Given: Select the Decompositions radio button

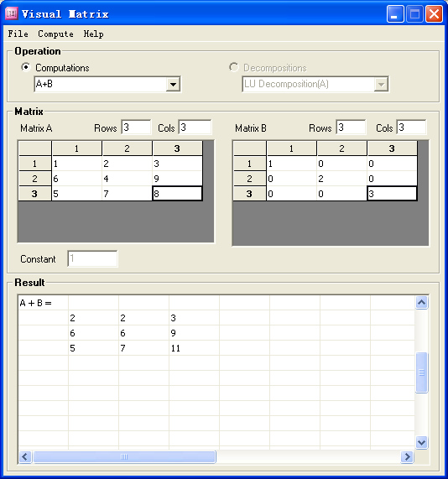Looking at the screenshot, I should point(234,67).
